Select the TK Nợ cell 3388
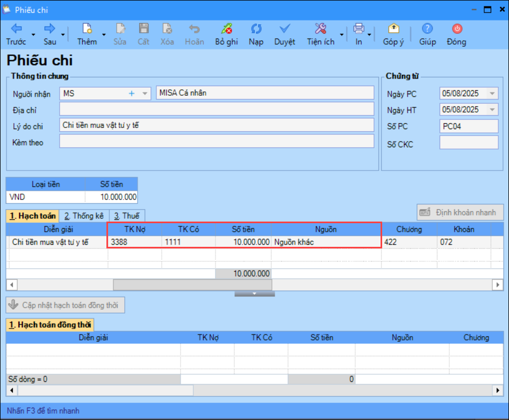Screen dimensions: 509x420 (135, 242)
